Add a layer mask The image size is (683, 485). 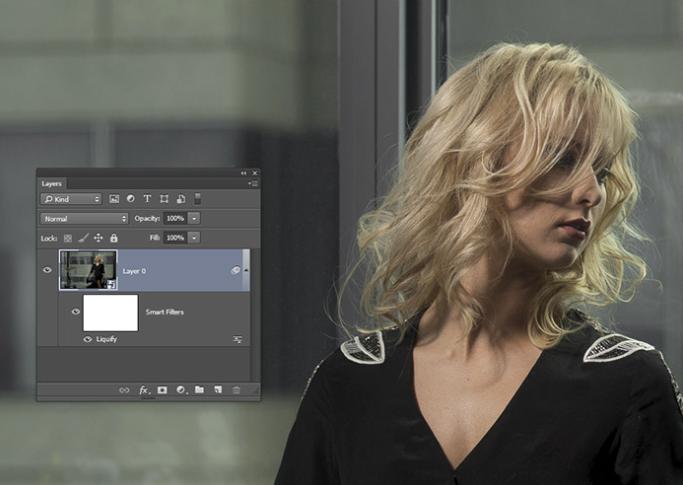162,390
